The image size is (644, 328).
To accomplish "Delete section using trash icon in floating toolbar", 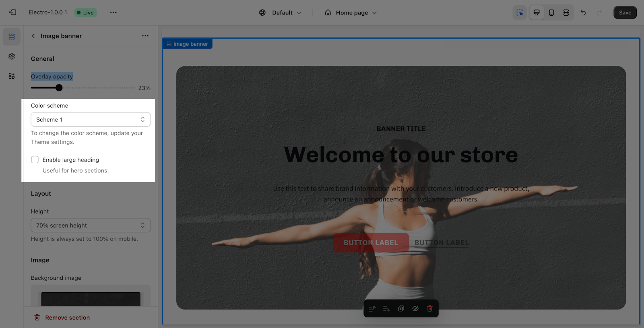I will pyautogui.click(x=430, y=309).
